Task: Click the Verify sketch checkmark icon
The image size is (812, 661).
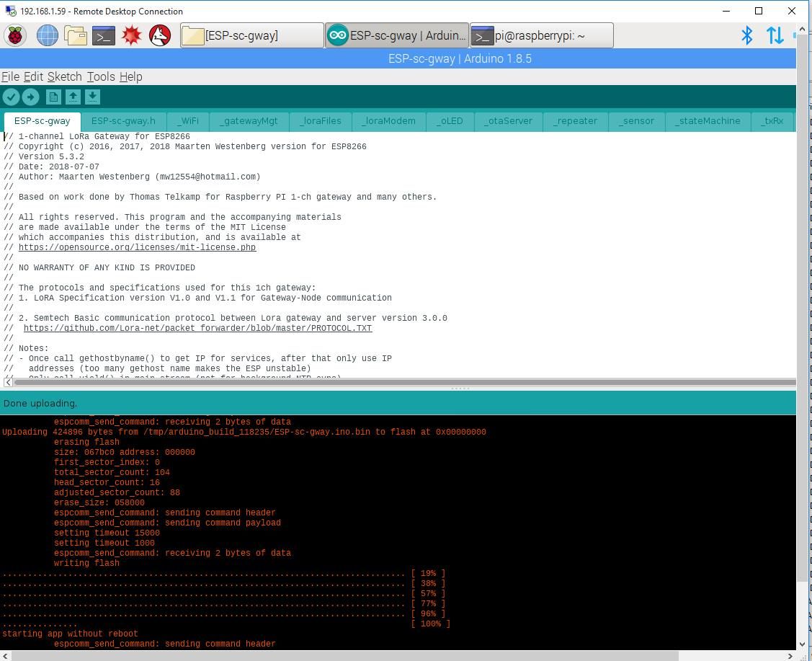Action: [x=11, y=97]
